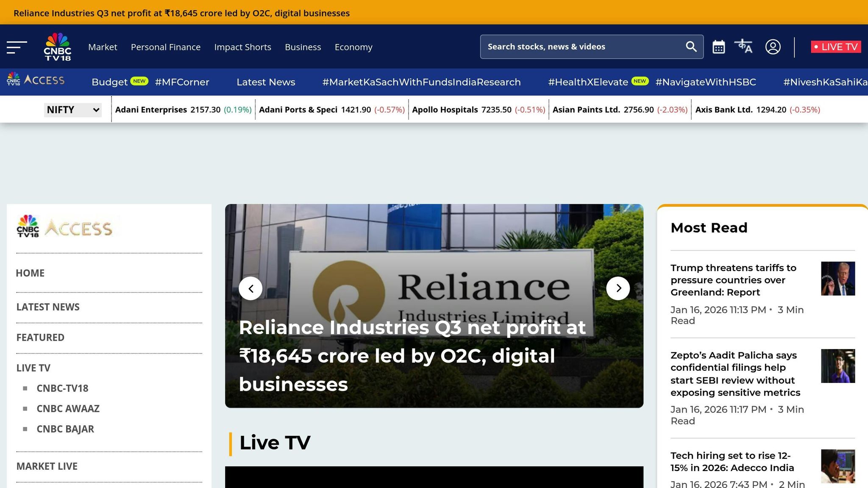Screen dimensions: 868x488
Task: Select MARKET LIVE in the sidebar
Action: [47, 466]
